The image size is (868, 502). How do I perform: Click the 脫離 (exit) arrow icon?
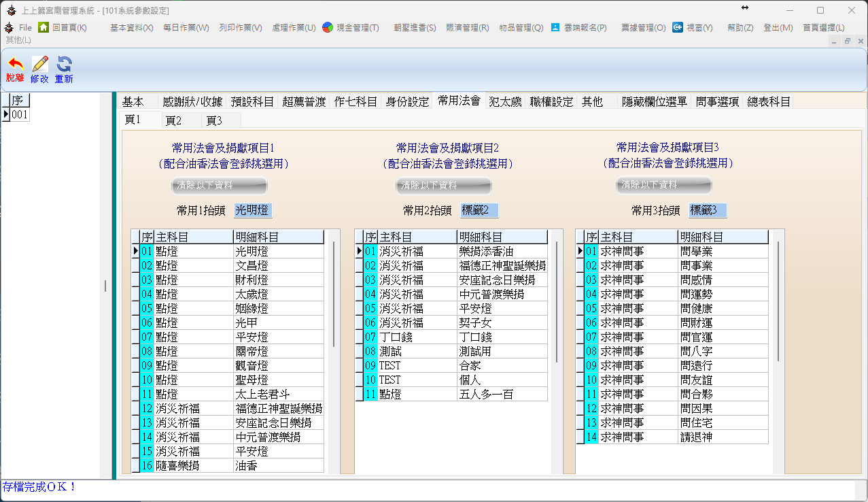[14, 65]
